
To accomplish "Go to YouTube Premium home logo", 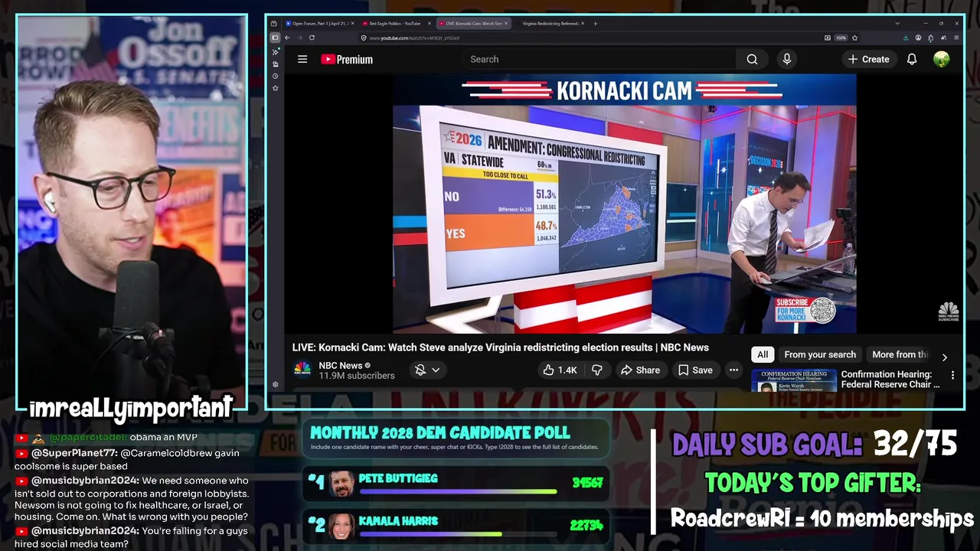I will click(347, 59).
